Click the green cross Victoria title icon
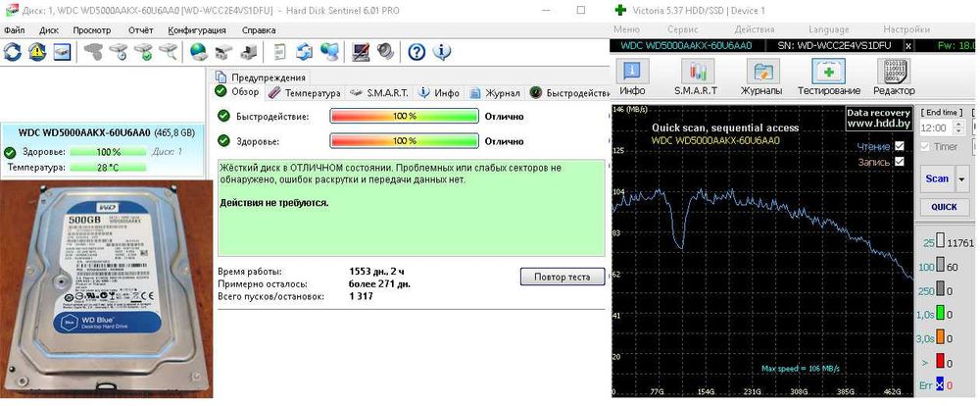 620,10
